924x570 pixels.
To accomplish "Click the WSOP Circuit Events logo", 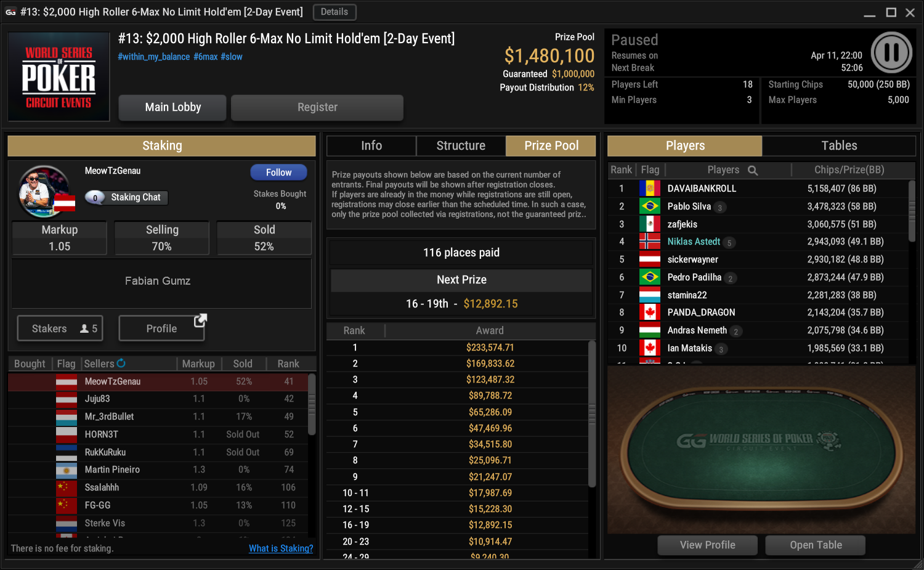I will pyautogui.click(x=59, y=77).
